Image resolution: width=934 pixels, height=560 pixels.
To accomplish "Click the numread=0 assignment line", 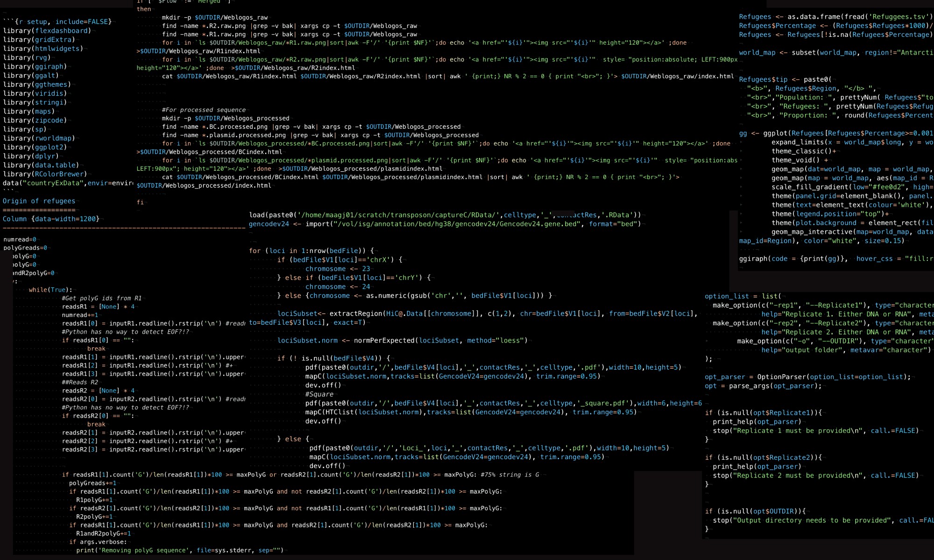I will click(20, 239).
